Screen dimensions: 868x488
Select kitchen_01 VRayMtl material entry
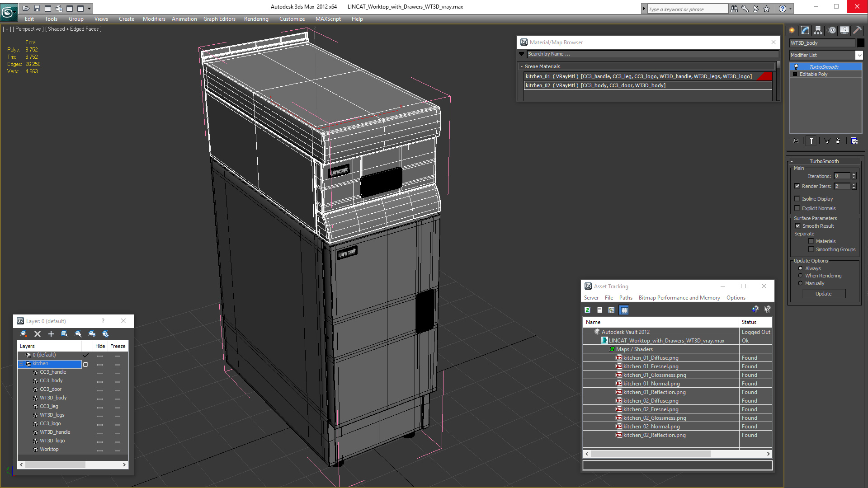click(x=648, y=76)
